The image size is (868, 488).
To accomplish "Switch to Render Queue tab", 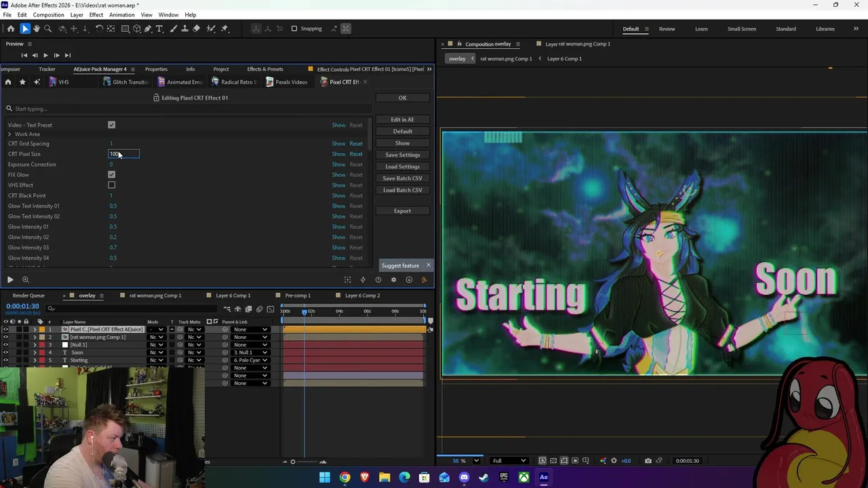I will [x=28, y=296].
